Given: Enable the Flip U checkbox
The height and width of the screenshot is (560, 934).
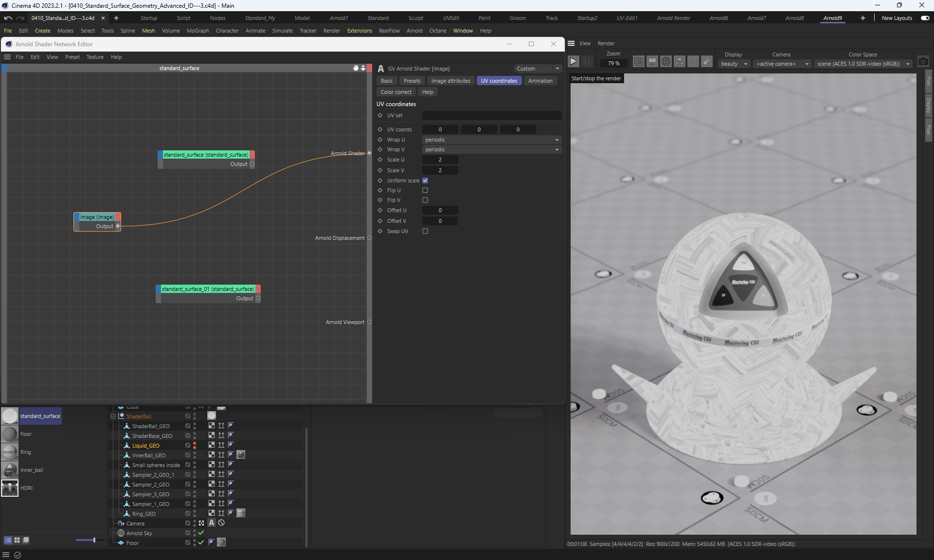Looking at the screenshot, I should pos(425,190).
